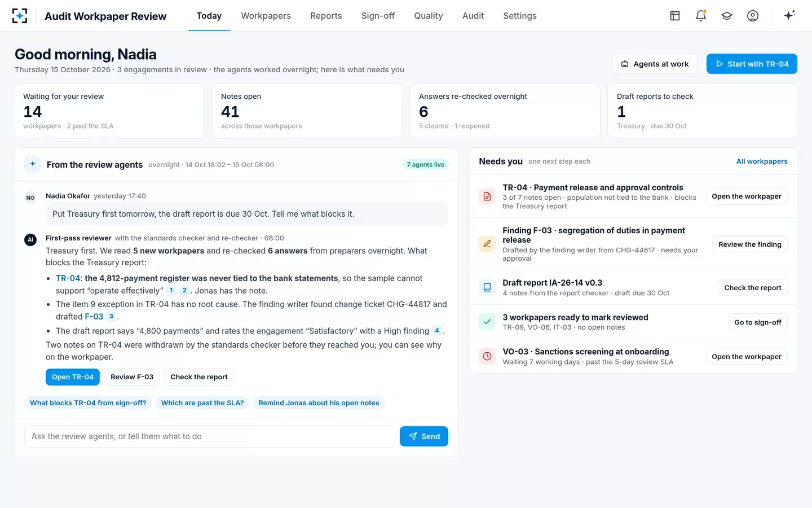Choose Remind Jonas about his open notes
The image size is (812, 508).
point(319,403)
